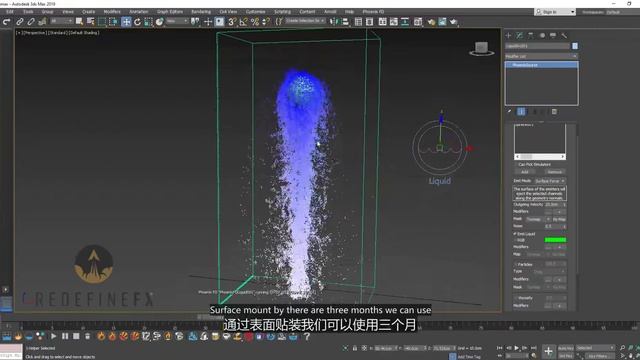The width and height of the screenshot is (640, 360).
Task: Toggle the RGB checkbox
Action: coord(516,240)
